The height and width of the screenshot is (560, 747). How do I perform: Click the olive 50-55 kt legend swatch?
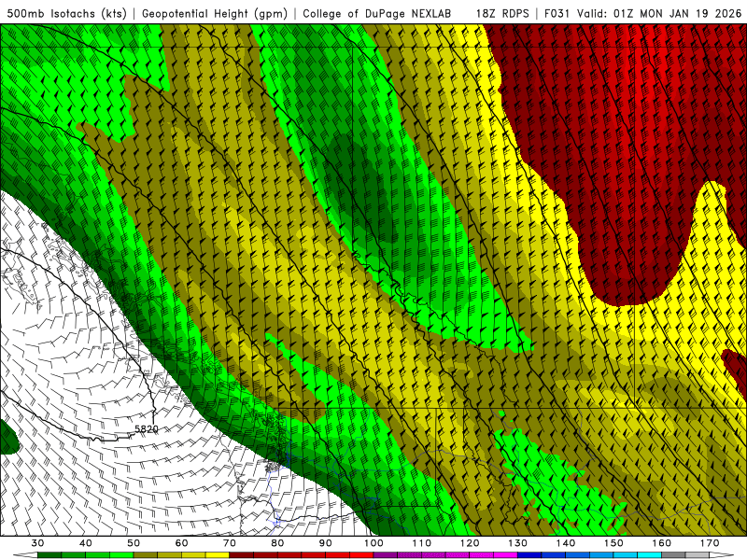[146, 555]
